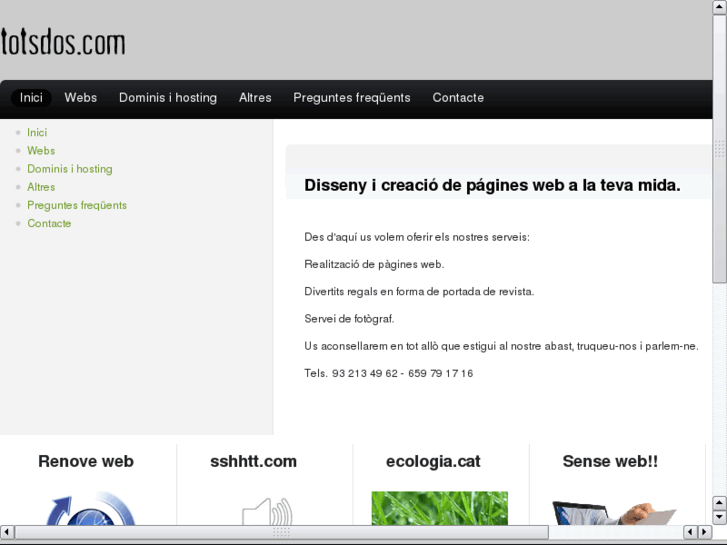Click the vertical scrollbar thumb
Screen dimensions: 727x545
[x=720, y=148]
